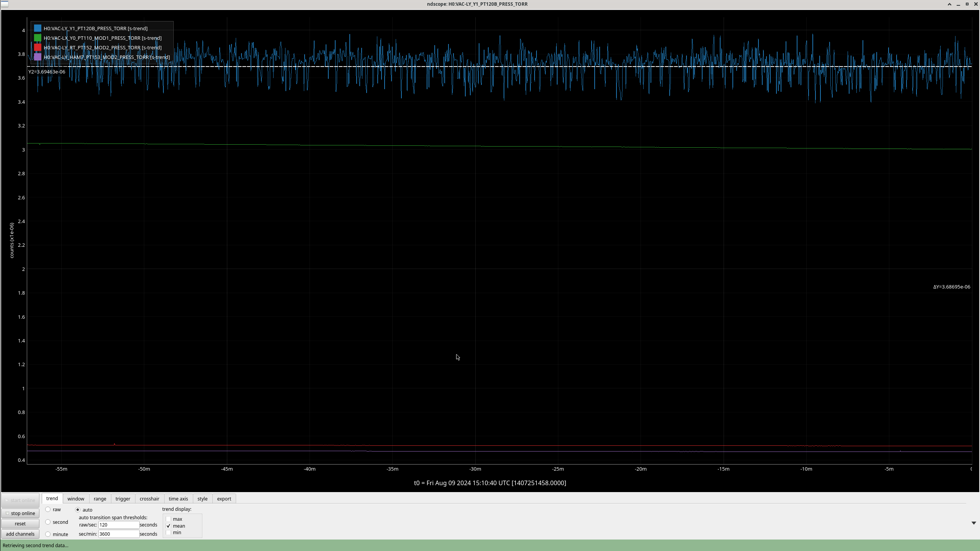Viewport: 980px width, 551px height.
Task: Select the auto trend radio button
Action: (78, 510)
